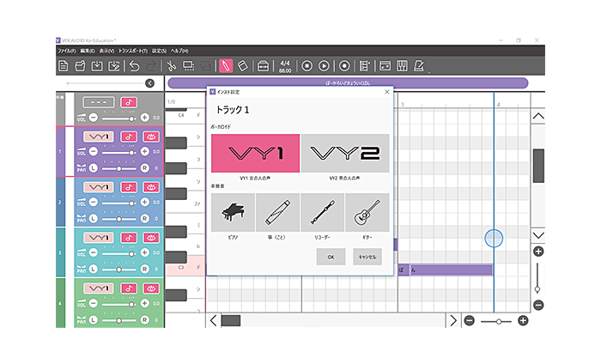This screenshot has height=364, width=601.
Task: Toggle track 1 eye visibility button
Action: click(151, 136)
